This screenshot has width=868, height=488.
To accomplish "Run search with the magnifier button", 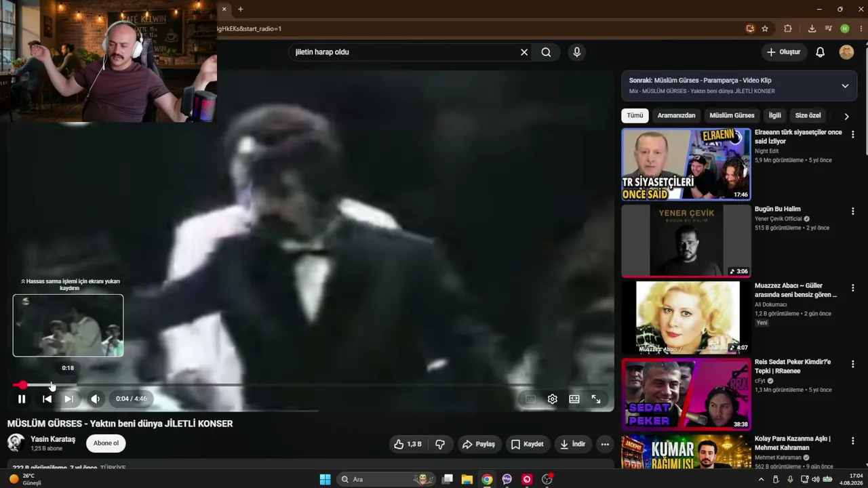I will point(546,52).
